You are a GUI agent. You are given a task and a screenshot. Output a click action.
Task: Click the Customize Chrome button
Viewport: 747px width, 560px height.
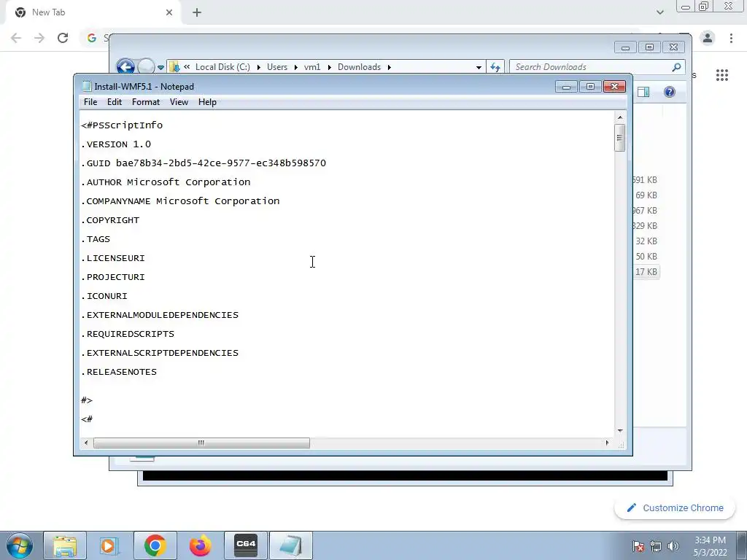point(676,507)
